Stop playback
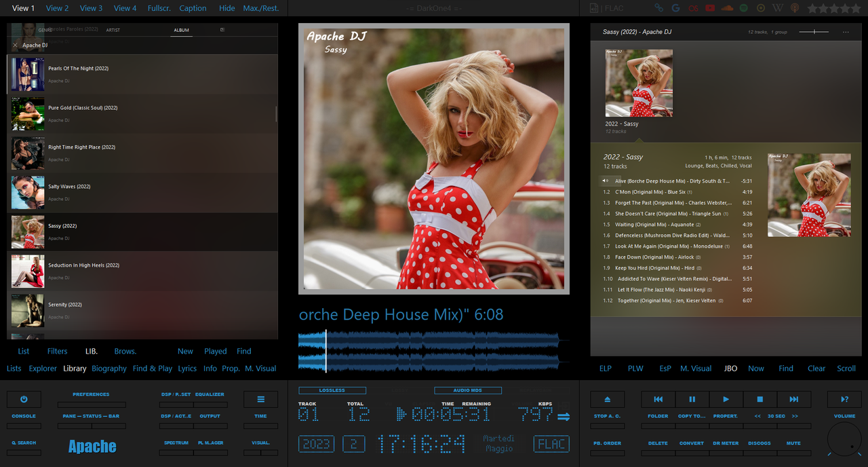This screenshot has height=467, width=868. pos(759,399)
